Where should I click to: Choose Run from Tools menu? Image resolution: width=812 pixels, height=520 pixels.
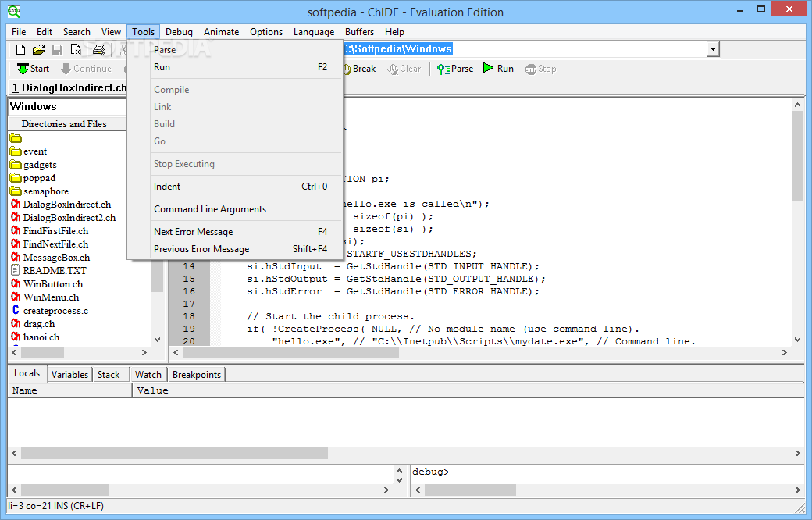pos(235,67)
